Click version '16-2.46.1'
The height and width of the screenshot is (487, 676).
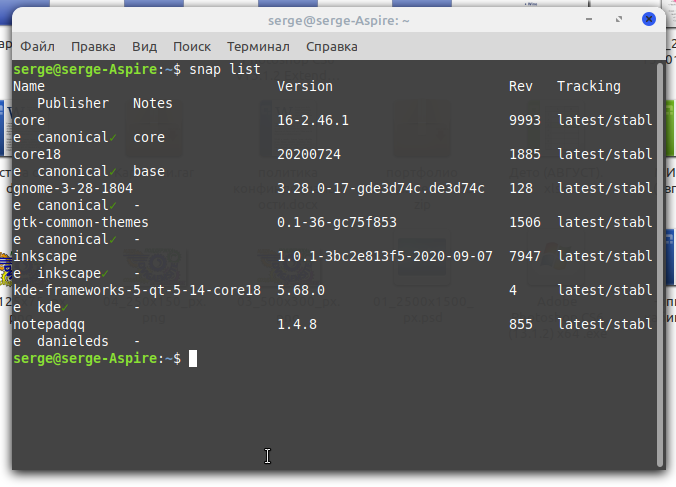tap(313, 120)
